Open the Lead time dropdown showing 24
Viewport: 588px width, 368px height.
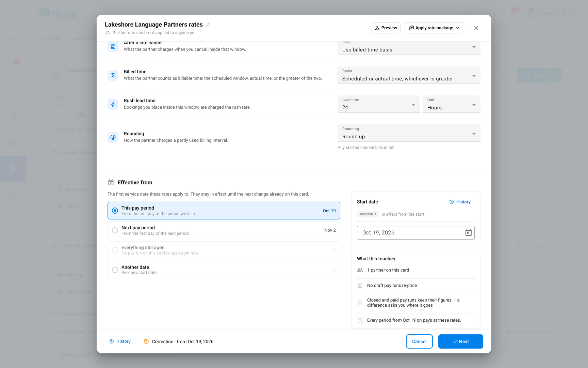378,104
